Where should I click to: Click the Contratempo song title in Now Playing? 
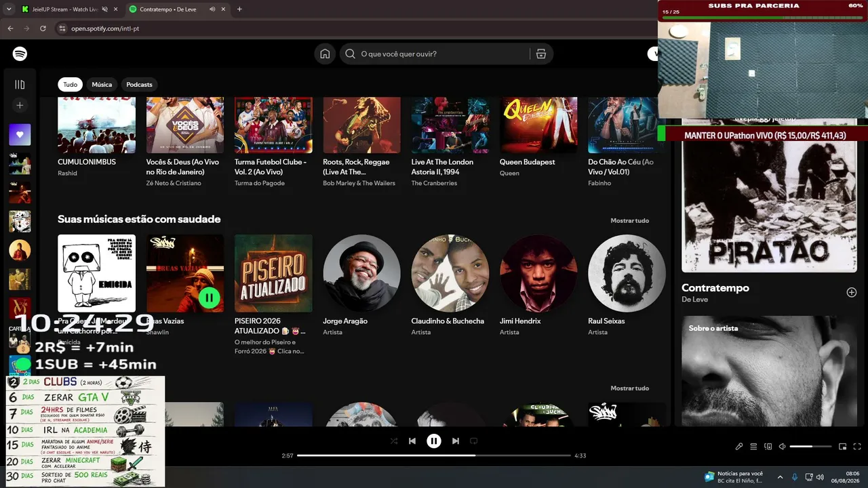click(715, 288)
